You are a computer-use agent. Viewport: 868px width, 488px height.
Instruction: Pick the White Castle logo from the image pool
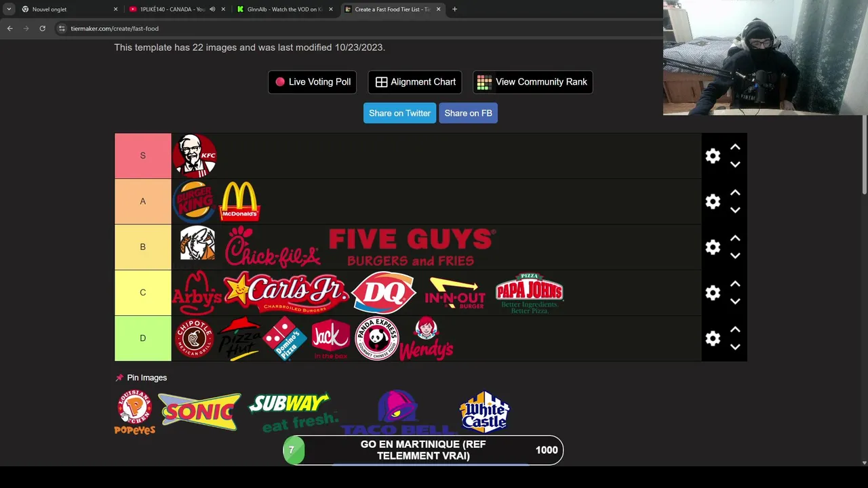click(484, 411)
